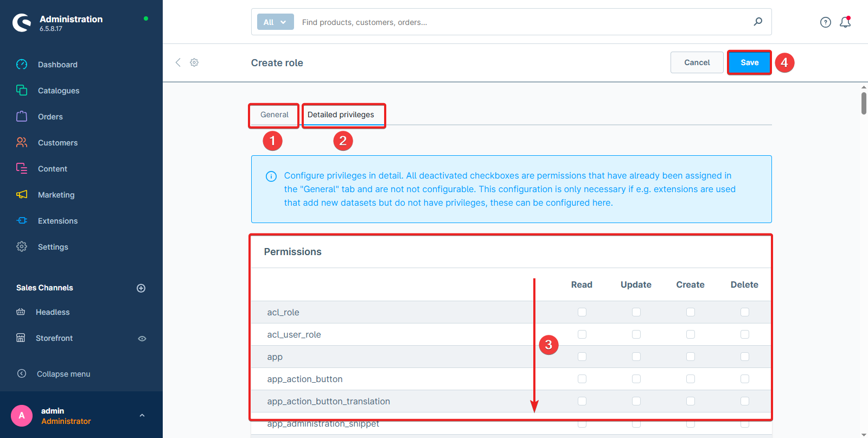Image resolution: width=868 pixels, height=438 pixels.
Task: Click in the search products input field
Action: tap(521, 22)
